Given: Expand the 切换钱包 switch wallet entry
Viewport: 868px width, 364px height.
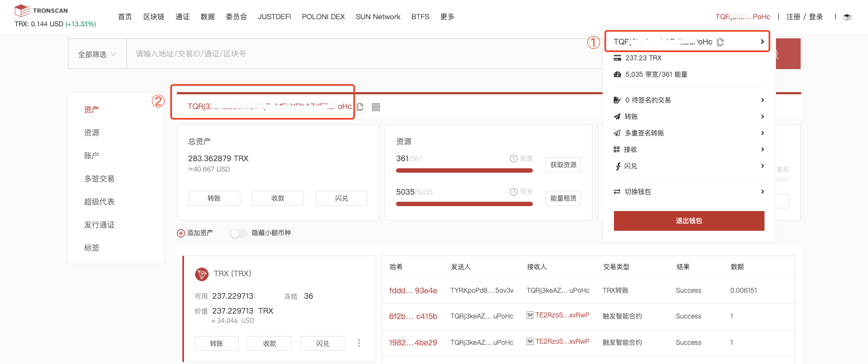Looking at the screenshot, I should coord(689,192).
